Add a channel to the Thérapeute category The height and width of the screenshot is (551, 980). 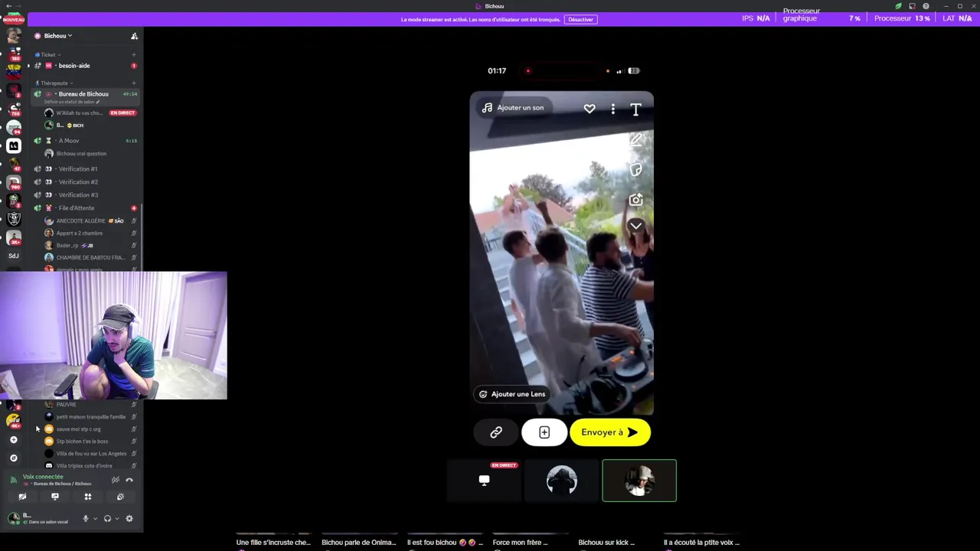(x=133, y=83)
